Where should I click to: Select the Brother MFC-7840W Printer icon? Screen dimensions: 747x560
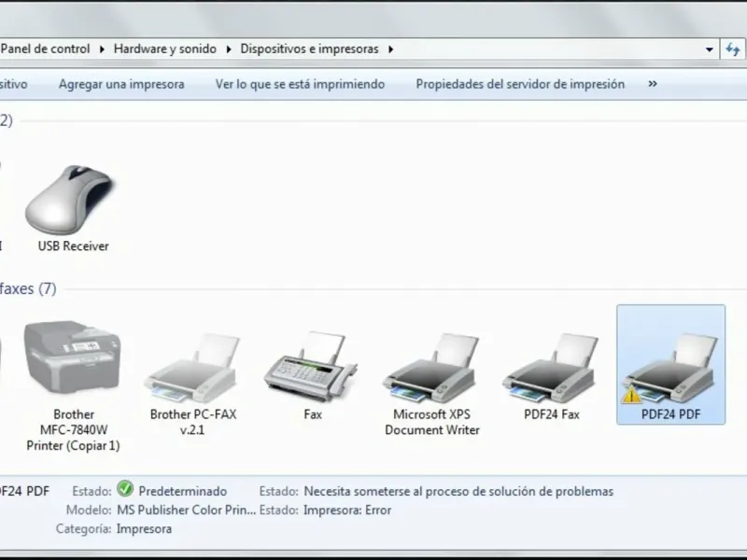(x=73, y=357)
